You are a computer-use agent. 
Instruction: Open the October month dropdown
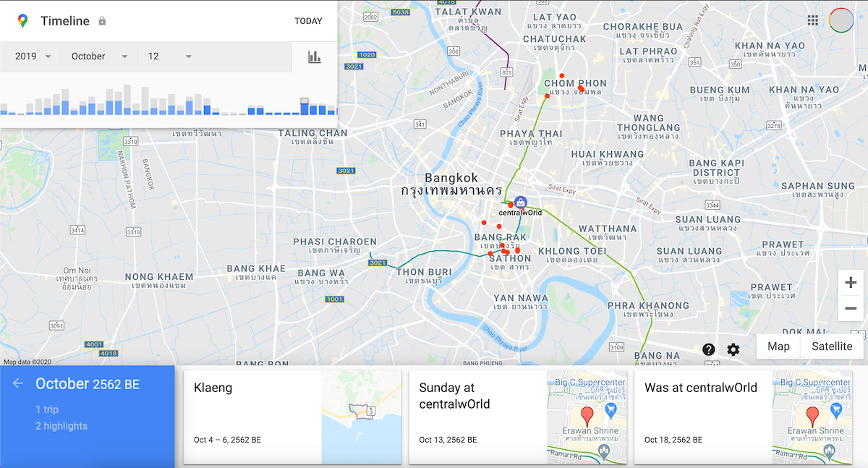(98, 56)
